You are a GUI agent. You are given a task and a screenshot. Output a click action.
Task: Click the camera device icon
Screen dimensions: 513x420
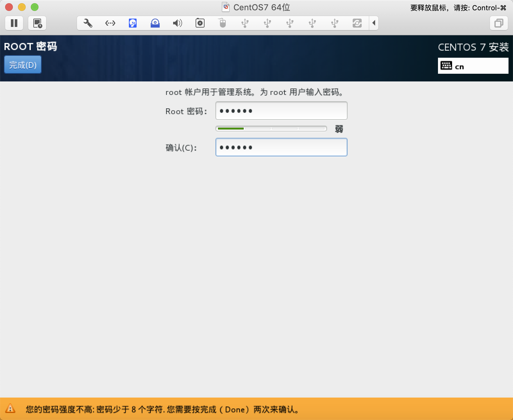[x=200, y=23]
